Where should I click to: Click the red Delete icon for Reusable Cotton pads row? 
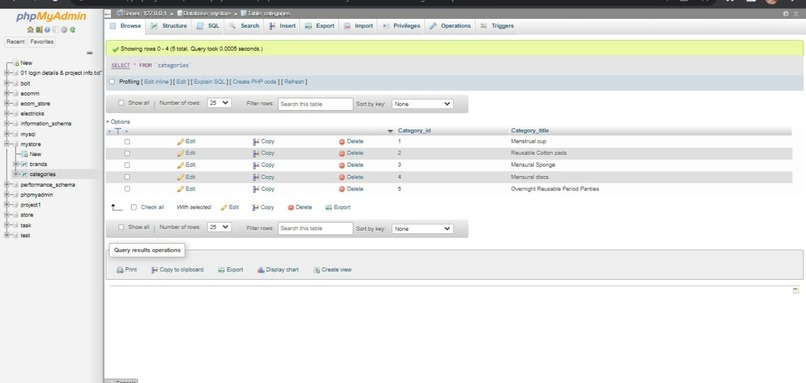(342, 153)
